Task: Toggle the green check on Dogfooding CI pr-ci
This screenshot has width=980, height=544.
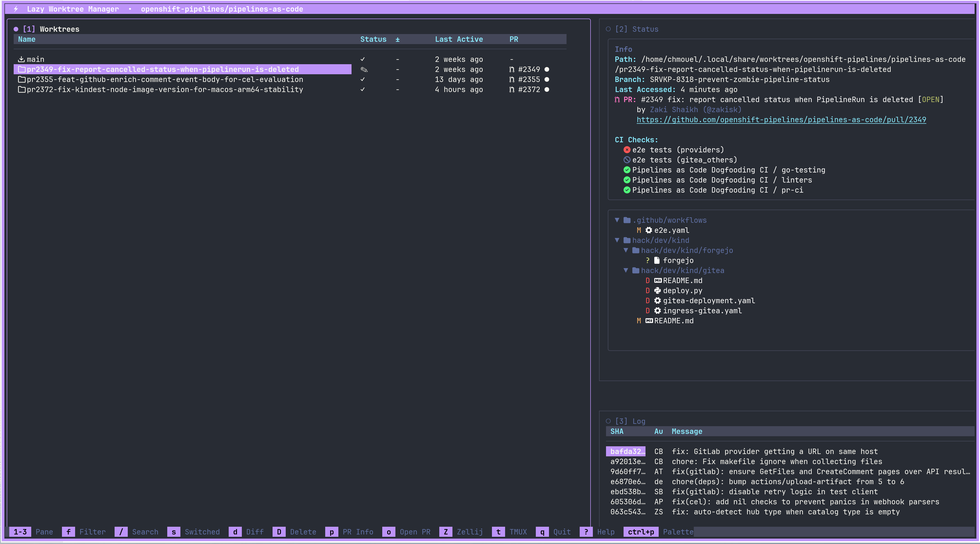Action: pyautogui.click(x=627, y=190)
